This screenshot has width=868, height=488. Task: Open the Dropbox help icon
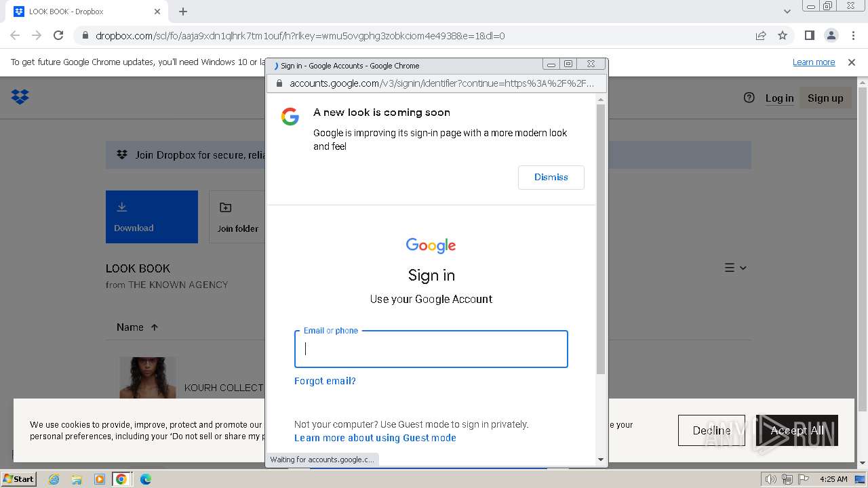(x=749, y=98)
